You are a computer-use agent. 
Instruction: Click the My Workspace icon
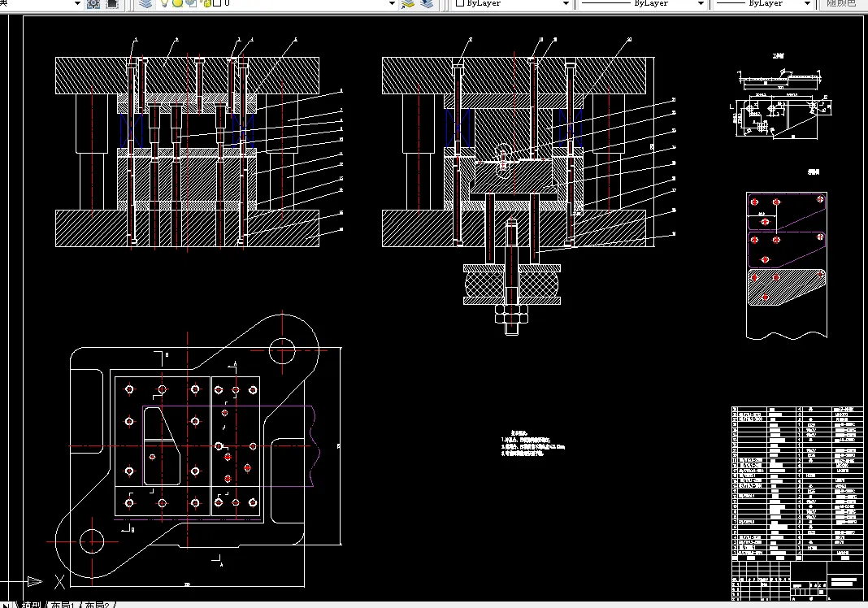[112, 4]
